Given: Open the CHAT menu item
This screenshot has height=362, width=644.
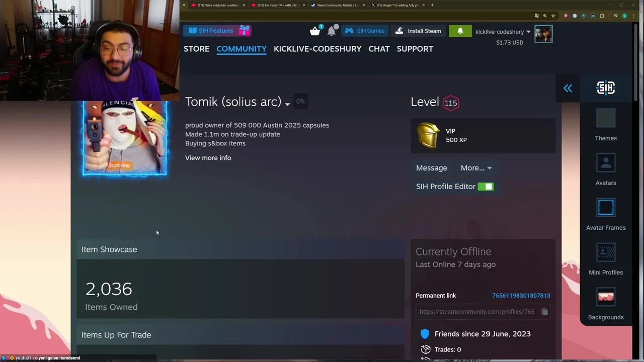Looking at the screenshot, I should pyautogui.click(x=379, y=49).
